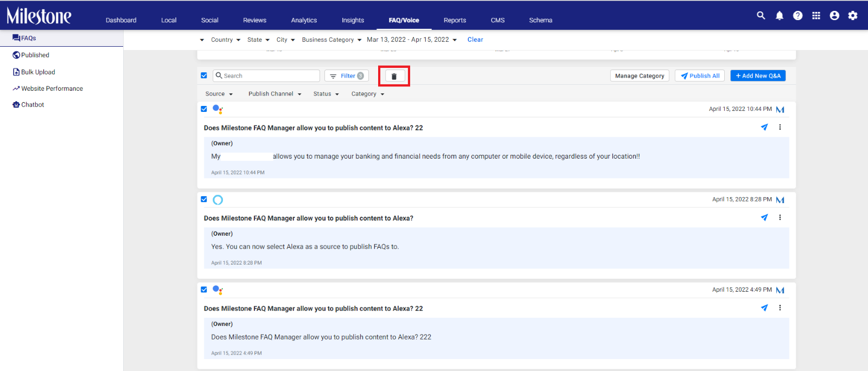Image resolution: width=868 pixels, height=371 pixels.
Task: Click the Filter button
Action: (x=347, y=76)
